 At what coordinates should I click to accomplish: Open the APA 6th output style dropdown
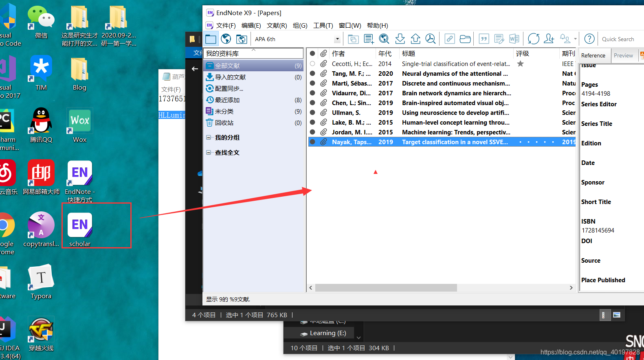(x=337, y=39)
